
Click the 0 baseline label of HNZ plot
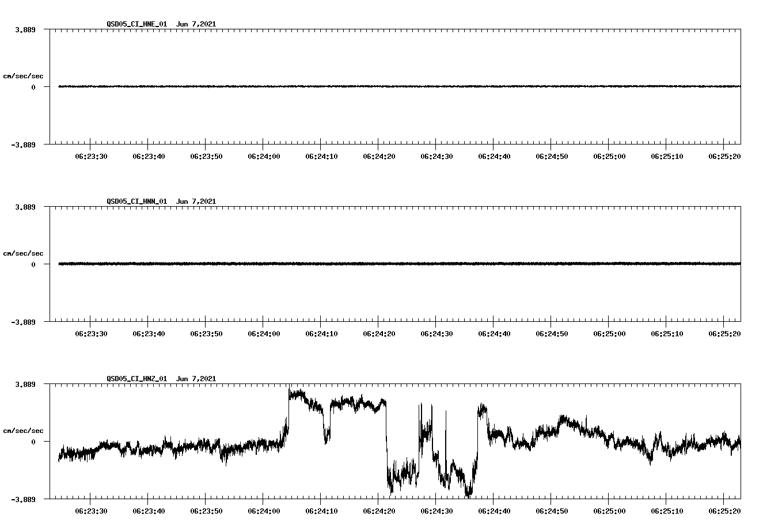pos(33,442)
